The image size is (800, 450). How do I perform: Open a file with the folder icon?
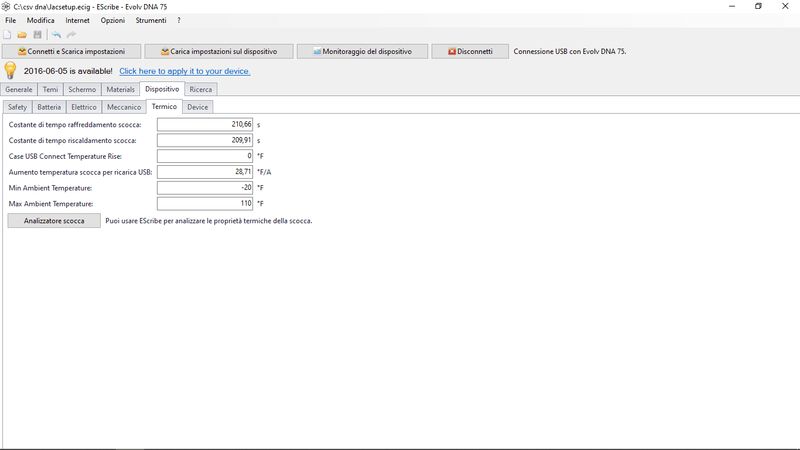tap(22, 35)
